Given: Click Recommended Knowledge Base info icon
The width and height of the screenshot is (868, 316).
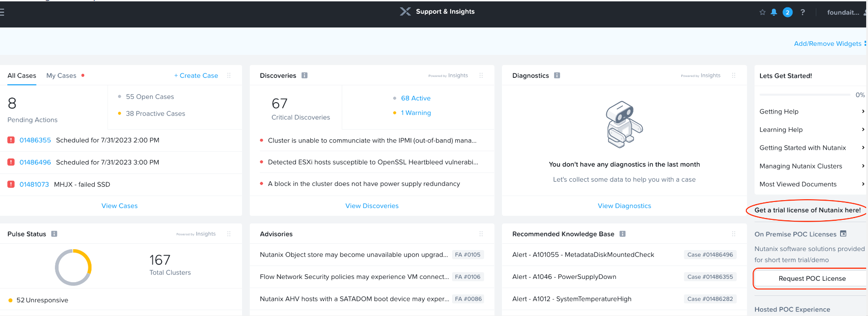Looking at the screenshot, I should (622, 234).
